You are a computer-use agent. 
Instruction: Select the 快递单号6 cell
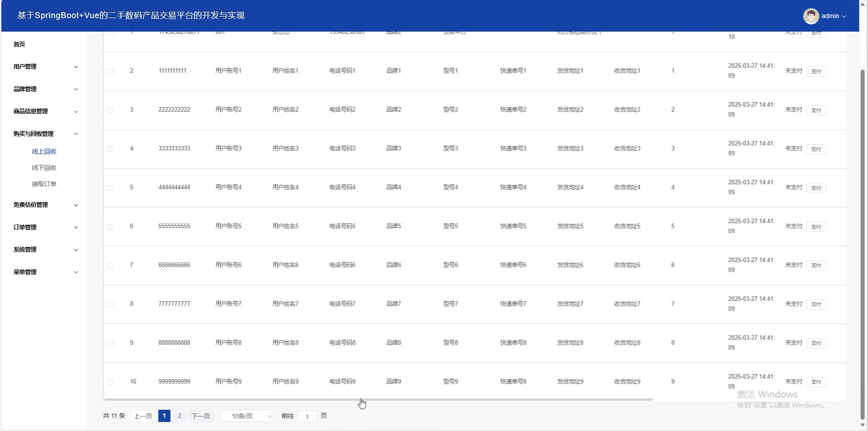click(x=513, y=265)
